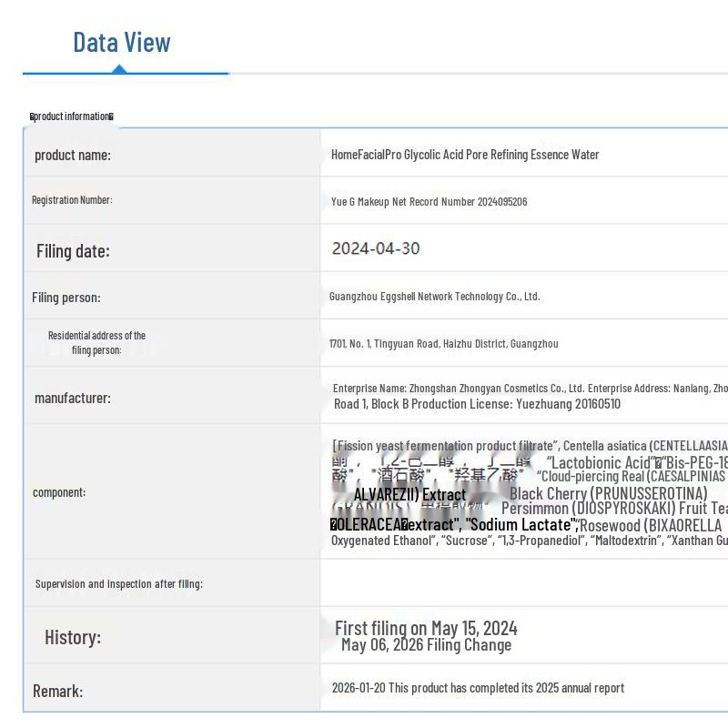728x728 pixels.
Task: Select the 'ALVAREZII) Extract' ingredient text
Action: click(409, 494)
